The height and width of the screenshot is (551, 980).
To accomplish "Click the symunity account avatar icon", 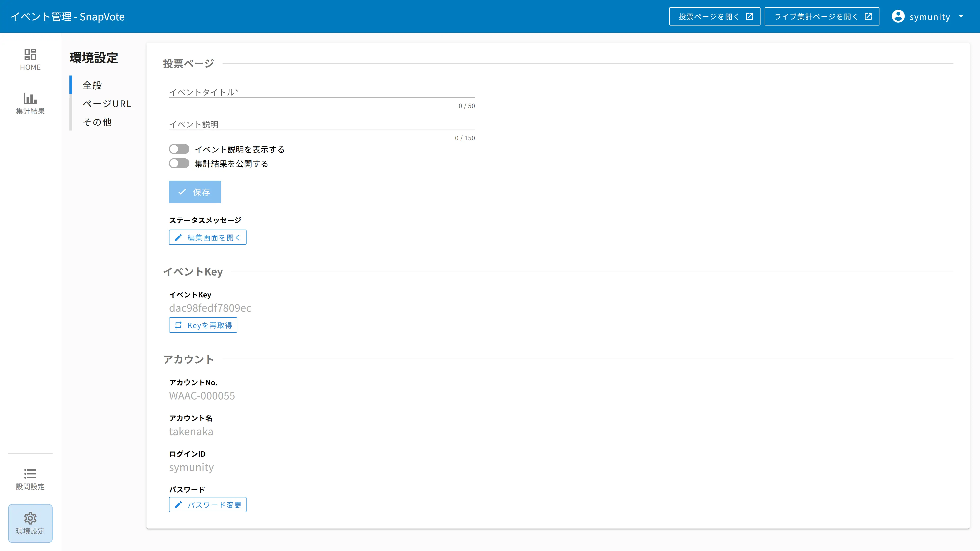I will [x=898, y=16].
